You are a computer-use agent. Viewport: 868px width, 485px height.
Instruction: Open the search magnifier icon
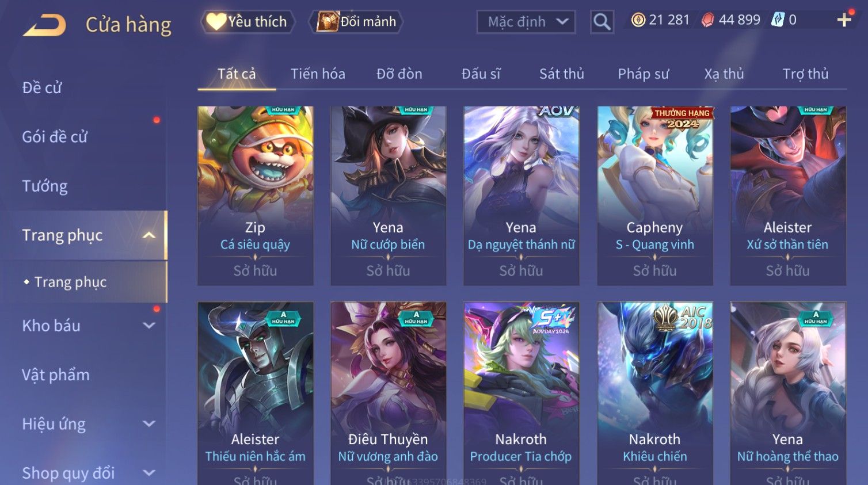point(602,22)
